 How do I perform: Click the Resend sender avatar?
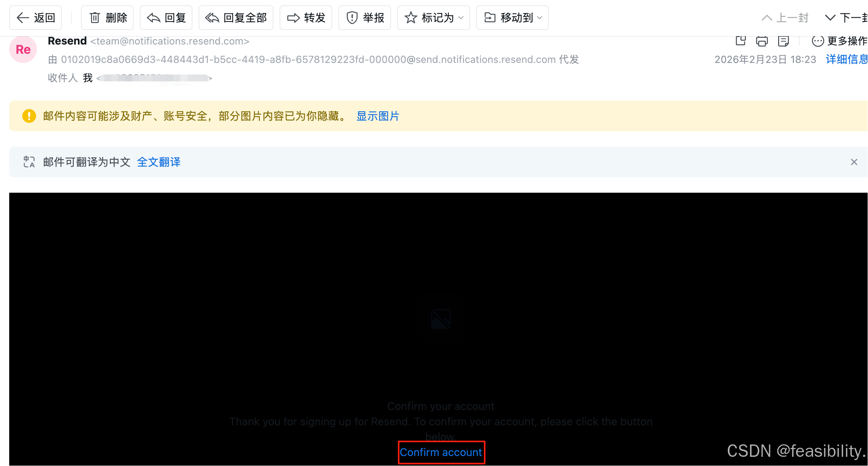(x=23, y=50)
